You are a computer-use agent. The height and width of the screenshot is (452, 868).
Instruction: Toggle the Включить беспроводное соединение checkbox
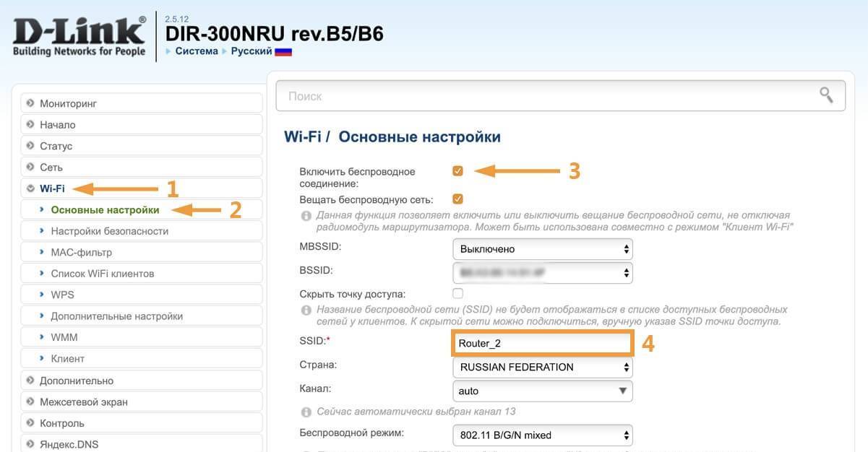(457, 171)
